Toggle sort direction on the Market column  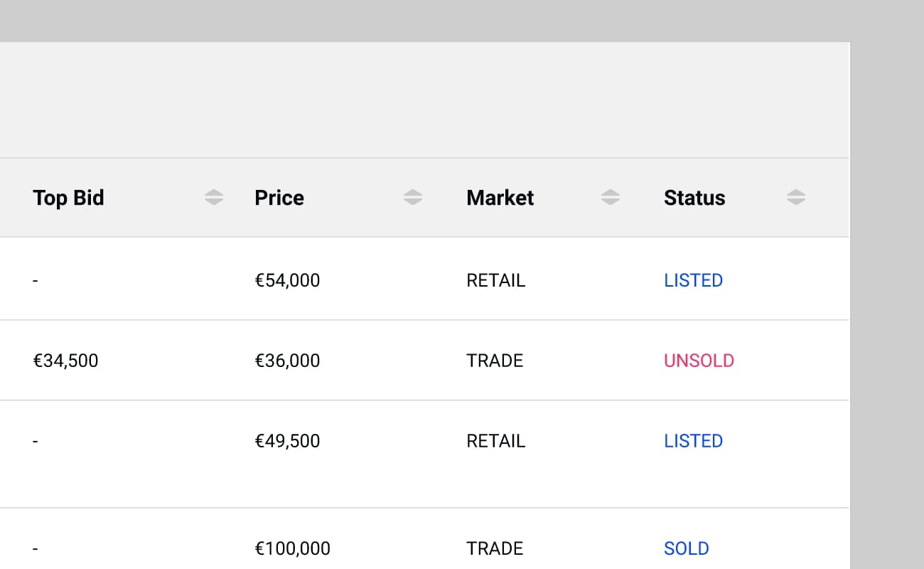click(611, 197)
